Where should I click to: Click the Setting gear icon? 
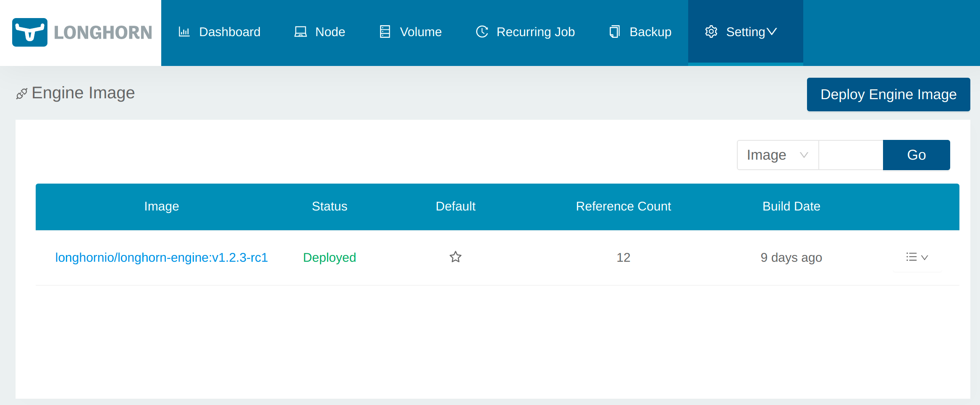coord(711,32)
